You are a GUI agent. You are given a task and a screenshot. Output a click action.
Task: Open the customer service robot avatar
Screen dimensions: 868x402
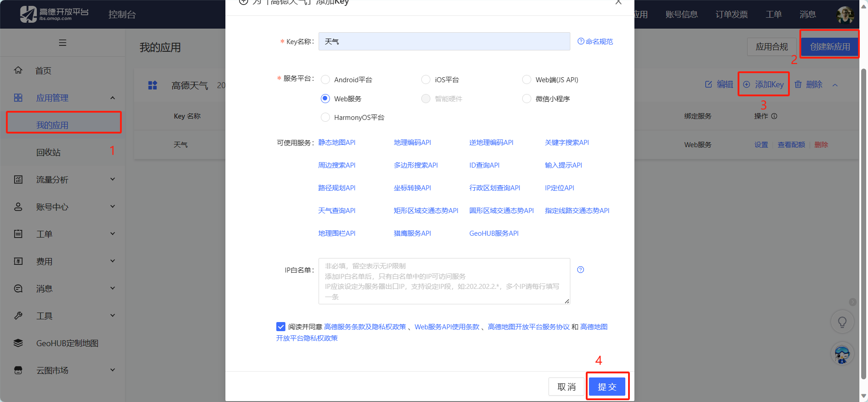pyautogui.click(x=842, y=354)
